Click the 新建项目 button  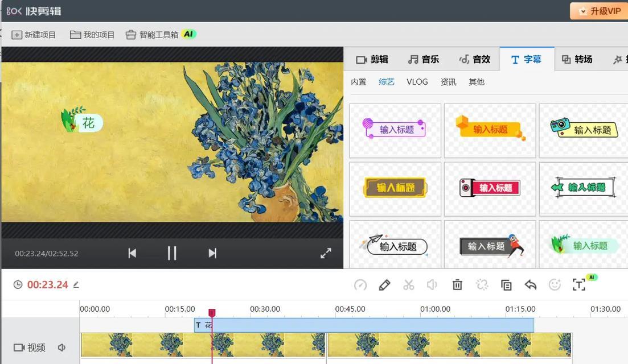tap(34, 35)
